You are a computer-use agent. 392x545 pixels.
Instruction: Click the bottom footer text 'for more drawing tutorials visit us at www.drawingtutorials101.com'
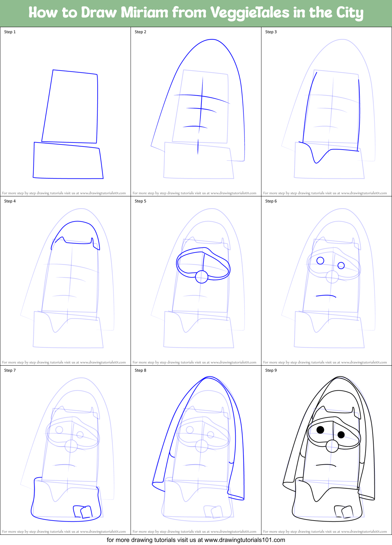[x=196, y=540]
